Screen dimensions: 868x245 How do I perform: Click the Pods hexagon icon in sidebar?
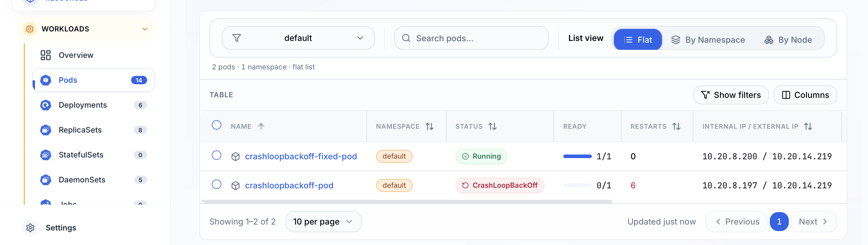point(45,80)
